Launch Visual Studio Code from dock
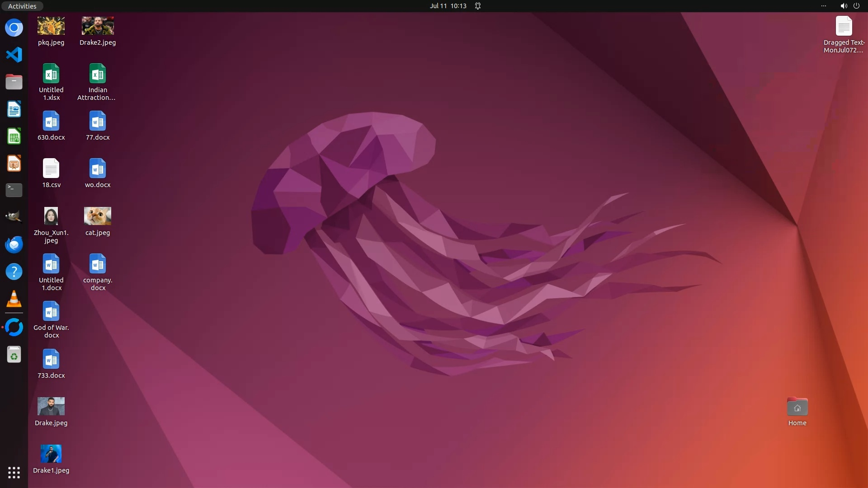868x488 pixels. (14, 55)
